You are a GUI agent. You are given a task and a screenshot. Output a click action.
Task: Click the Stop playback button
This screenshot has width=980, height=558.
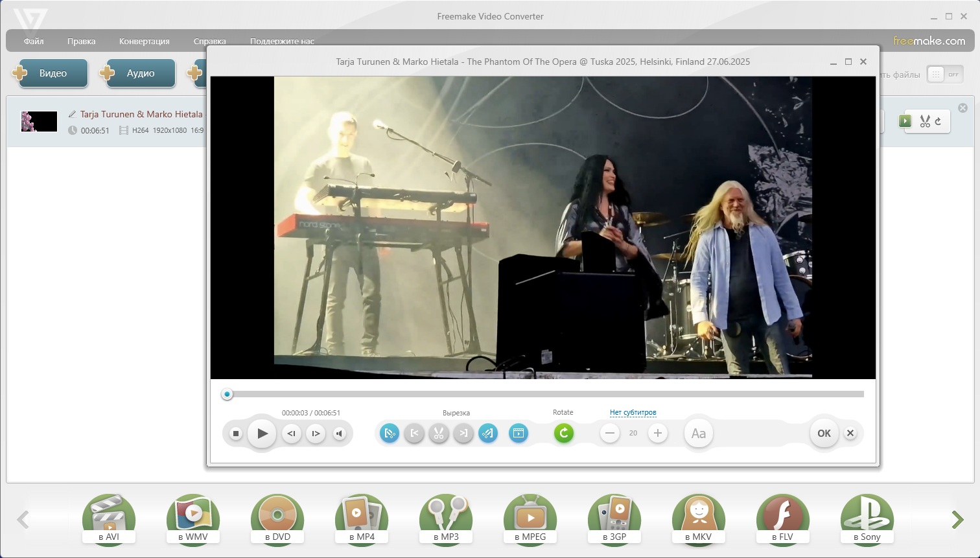click(236, 434)
